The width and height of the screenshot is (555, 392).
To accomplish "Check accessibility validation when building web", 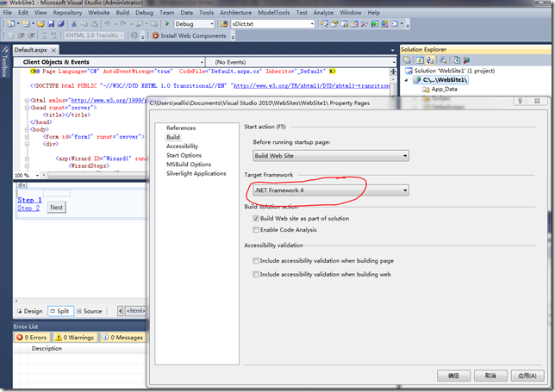I will [x=256, y=274].
